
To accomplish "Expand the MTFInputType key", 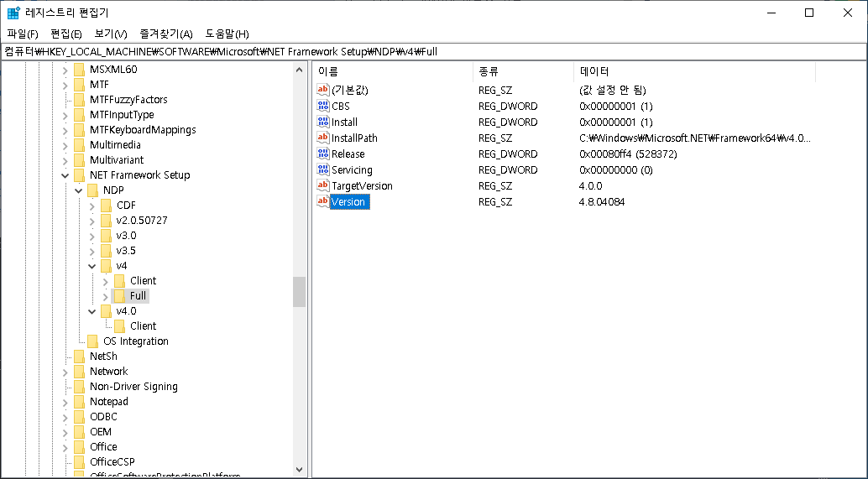I will (65, 115).
